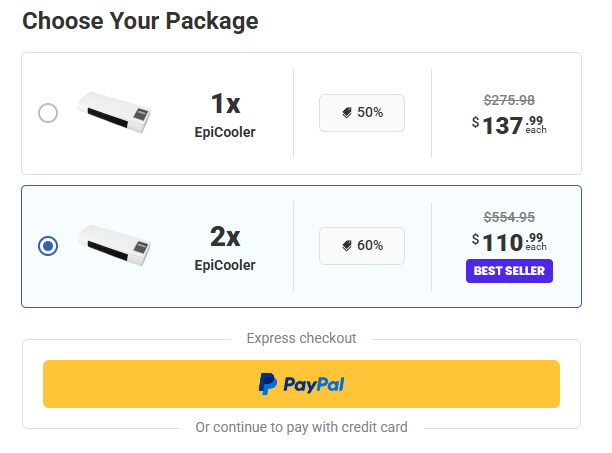Click the BEST SELLER badge

click(x=509, y=270)
